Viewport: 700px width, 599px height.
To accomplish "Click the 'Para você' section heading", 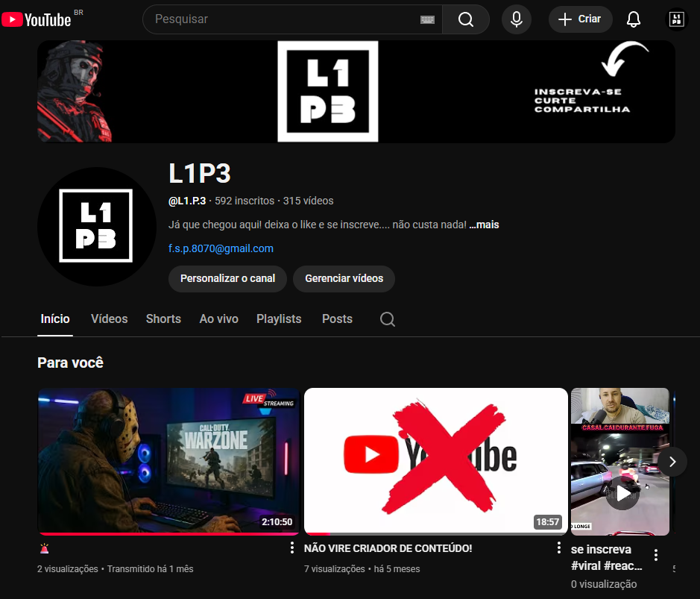I will coord(70,363).
